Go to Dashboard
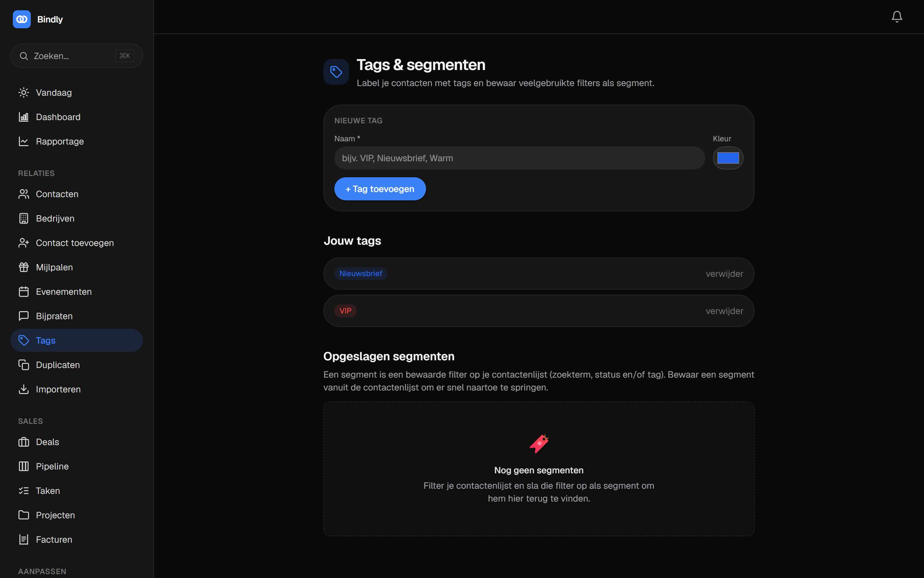Screen dimensions: 924x578 [77, 117]
